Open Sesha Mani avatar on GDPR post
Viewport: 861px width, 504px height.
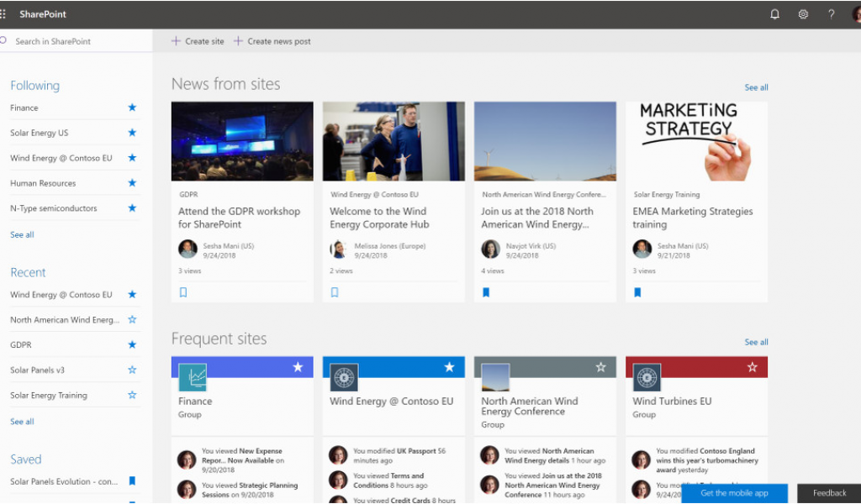(188, 249)
